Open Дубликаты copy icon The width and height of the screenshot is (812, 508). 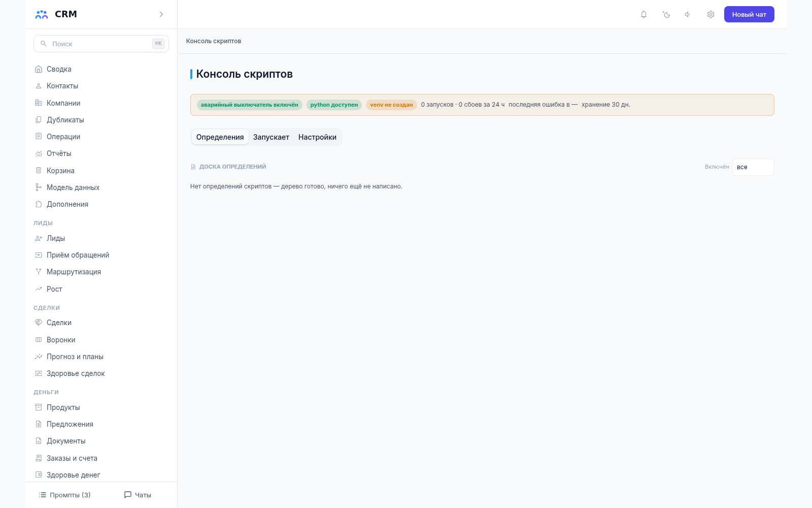(x=39, y=120)
